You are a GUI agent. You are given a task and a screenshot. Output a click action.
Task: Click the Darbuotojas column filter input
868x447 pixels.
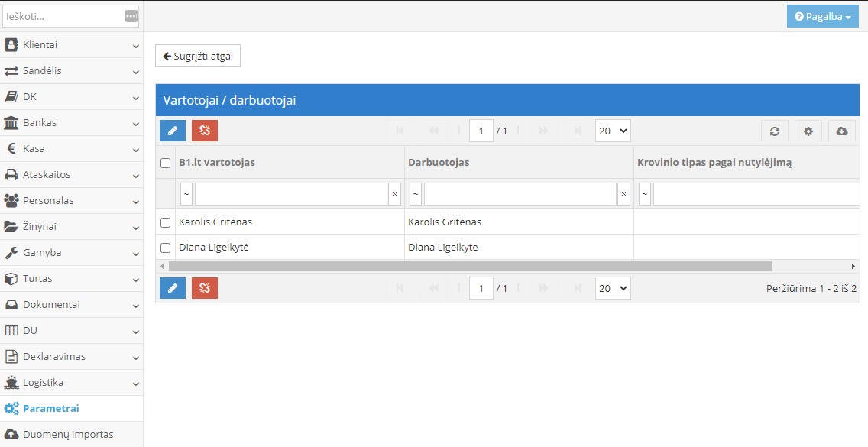(x=520, y=194)
